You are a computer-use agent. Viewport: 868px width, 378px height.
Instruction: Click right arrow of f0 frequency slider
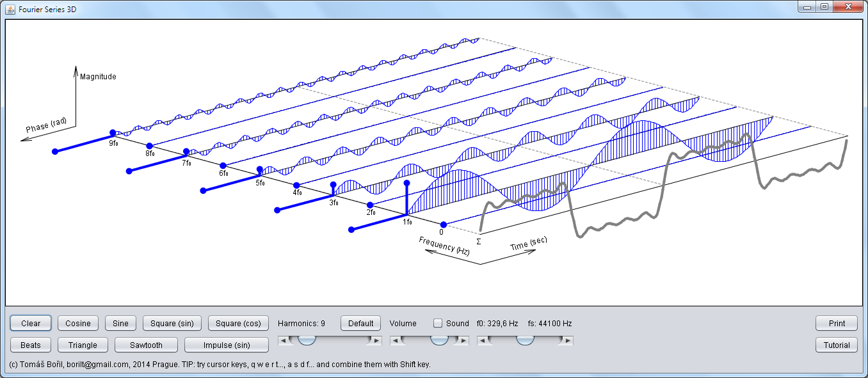[568, 341]
